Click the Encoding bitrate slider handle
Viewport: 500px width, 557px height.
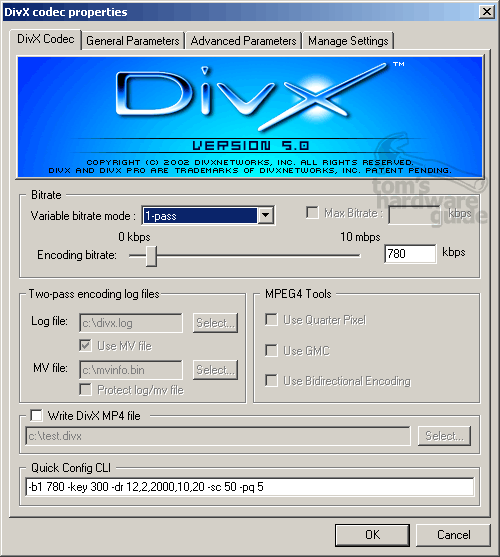[x=151, y=256]
